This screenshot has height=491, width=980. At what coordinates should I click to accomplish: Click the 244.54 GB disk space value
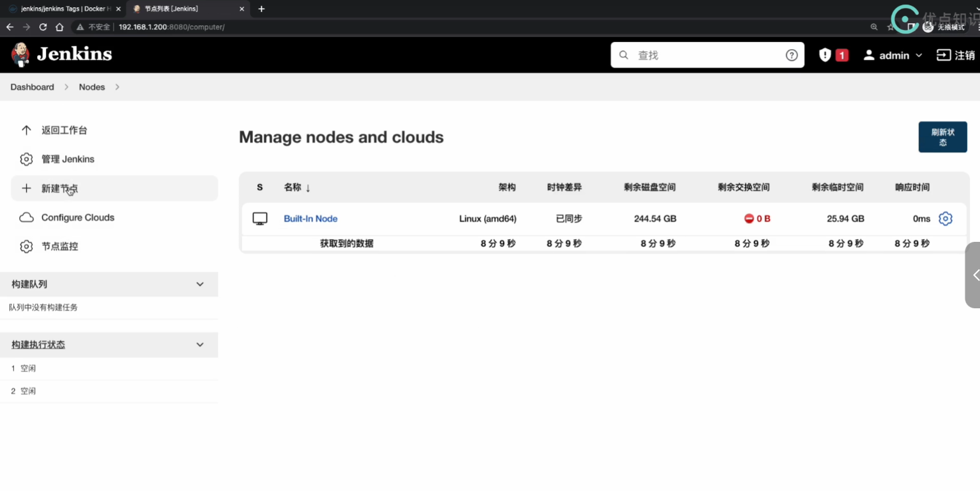(x=655, y=219)
